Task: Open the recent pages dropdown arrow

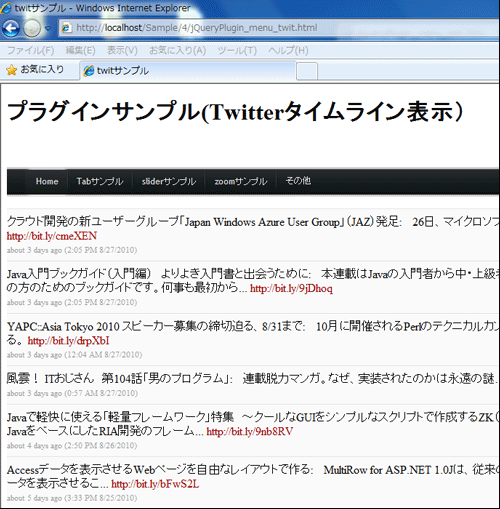Action: click(x=48, y=29)
